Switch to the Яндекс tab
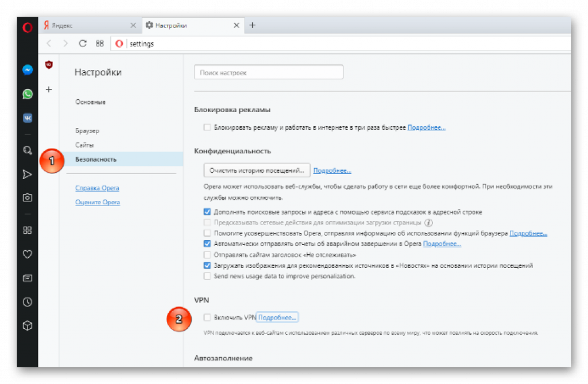The image size is (588, 384). [x=86, y=25]
